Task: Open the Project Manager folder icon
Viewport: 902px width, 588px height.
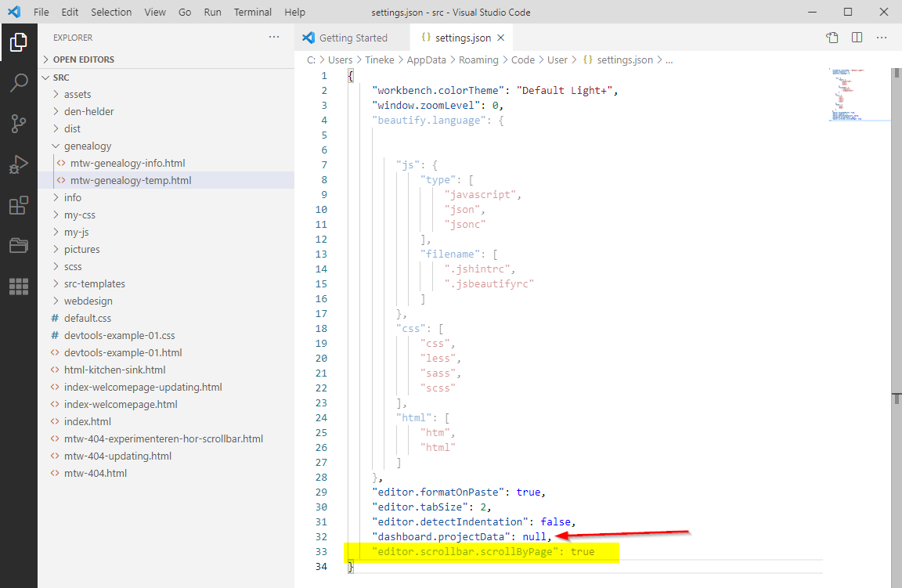Action: click(x=19, y=246)
